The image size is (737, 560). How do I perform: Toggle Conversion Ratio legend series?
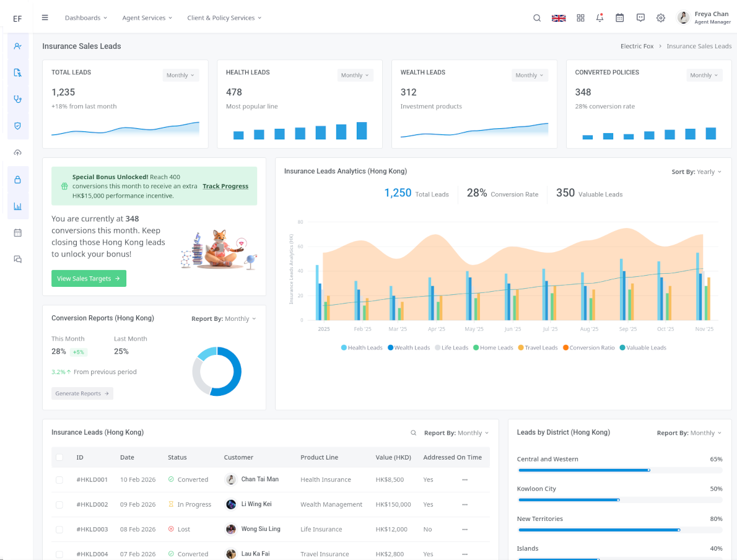click(x=588, y=348)
